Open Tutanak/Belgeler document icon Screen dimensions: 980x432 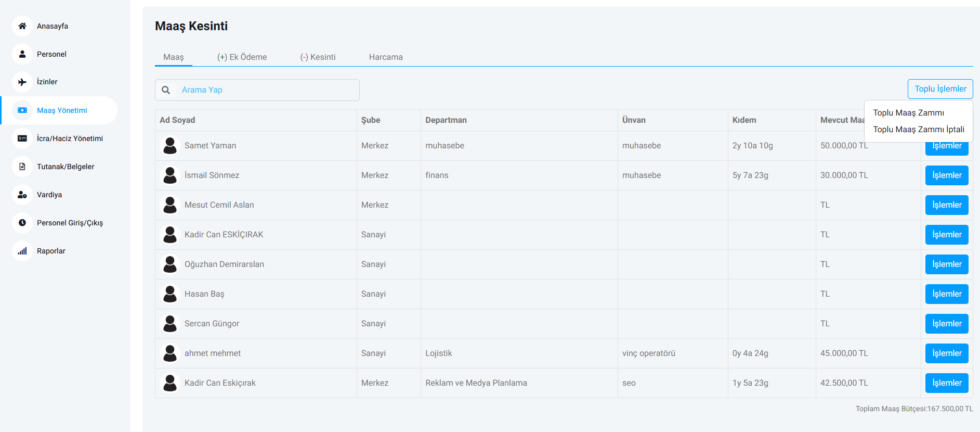[22, 167]
